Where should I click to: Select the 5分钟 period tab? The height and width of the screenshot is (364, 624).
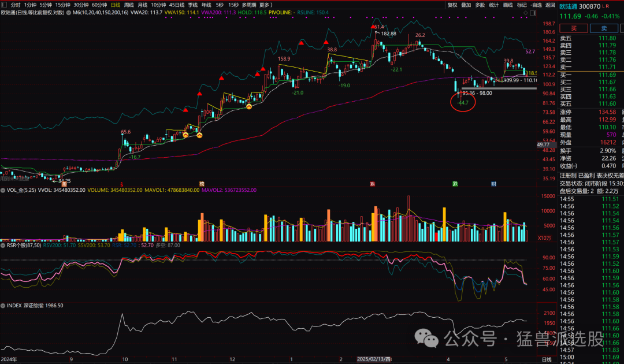click(46, 5)
